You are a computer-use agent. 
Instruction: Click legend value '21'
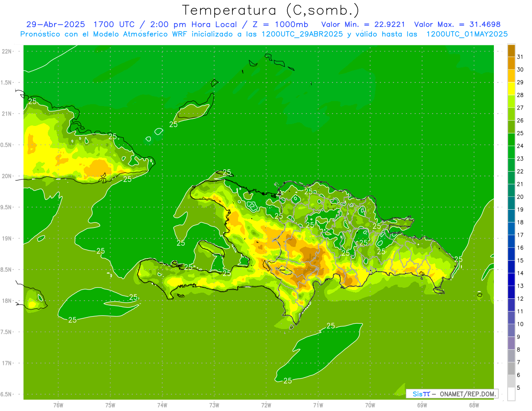pos(520,184)
